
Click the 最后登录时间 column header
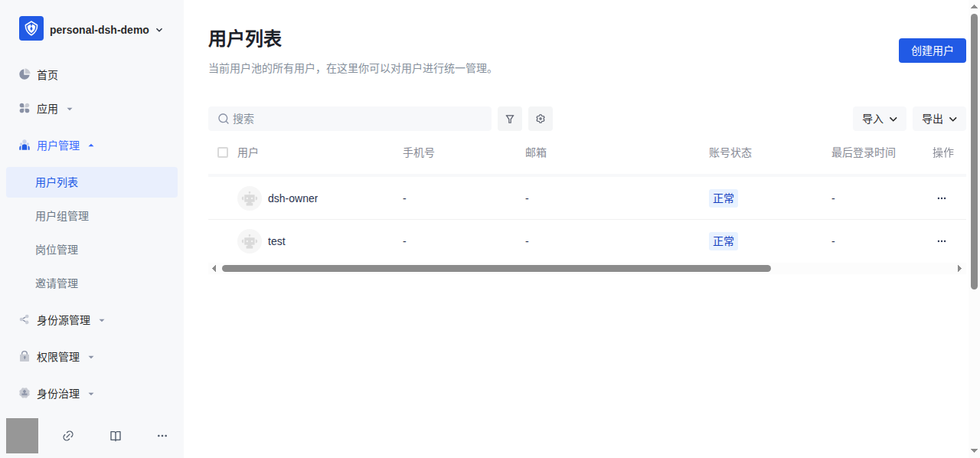pos(864,152)
